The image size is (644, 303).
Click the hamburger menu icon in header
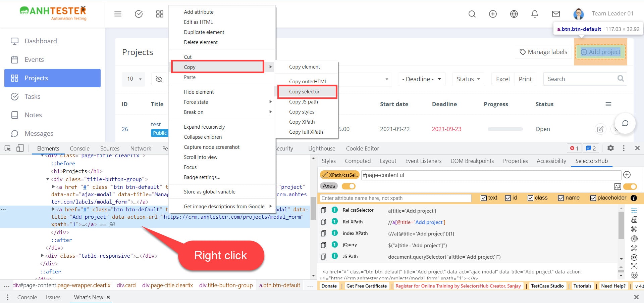click(x=118, y=14)
